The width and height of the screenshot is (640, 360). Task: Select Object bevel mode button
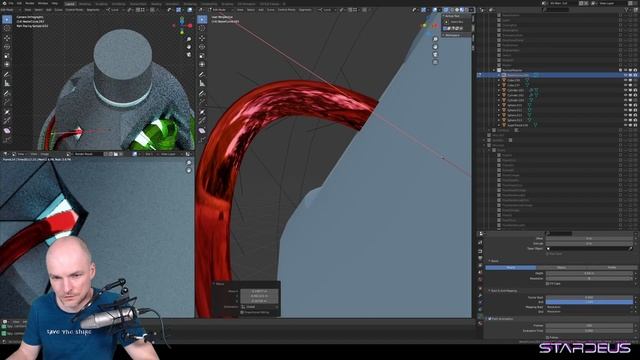[561, 267]
